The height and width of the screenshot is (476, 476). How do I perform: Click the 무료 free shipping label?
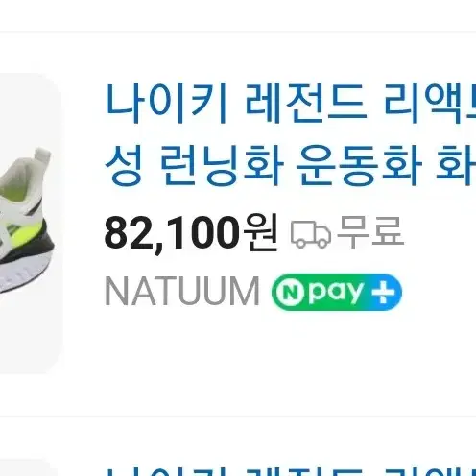point(370,232)
